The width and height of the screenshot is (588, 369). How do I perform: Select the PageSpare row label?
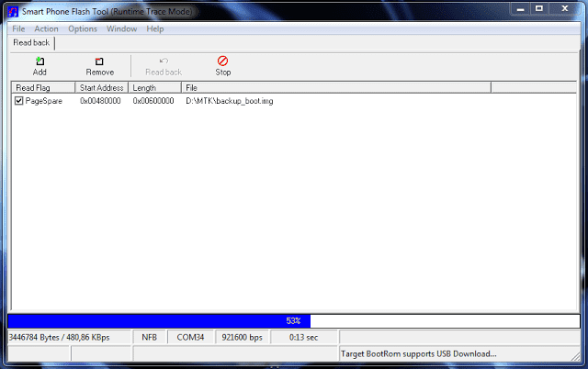[x=43, y=101]
